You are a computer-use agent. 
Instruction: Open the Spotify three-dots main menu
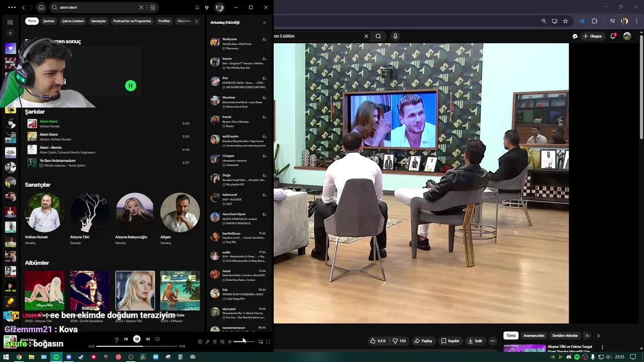pos(12,8)
